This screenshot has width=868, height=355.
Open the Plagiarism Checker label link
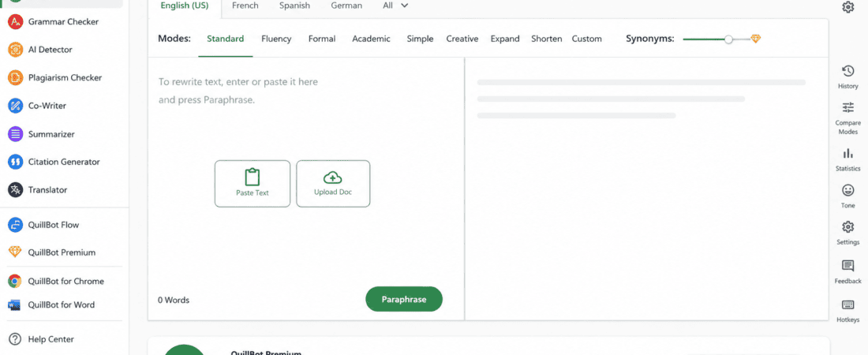pos(65,77)
